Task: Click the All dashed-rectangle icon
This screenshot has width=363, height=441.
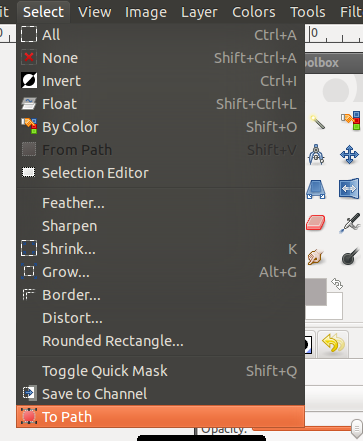Action: pos(29,34)
